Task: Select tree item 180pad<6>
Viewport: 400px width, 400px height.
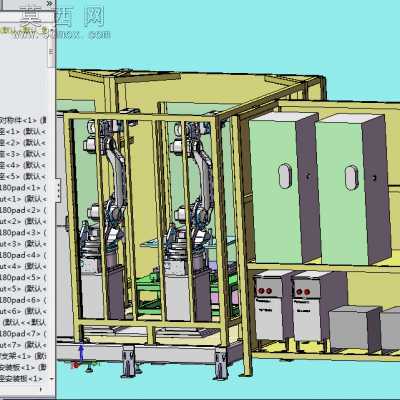Action: click(x=23, y=300)
